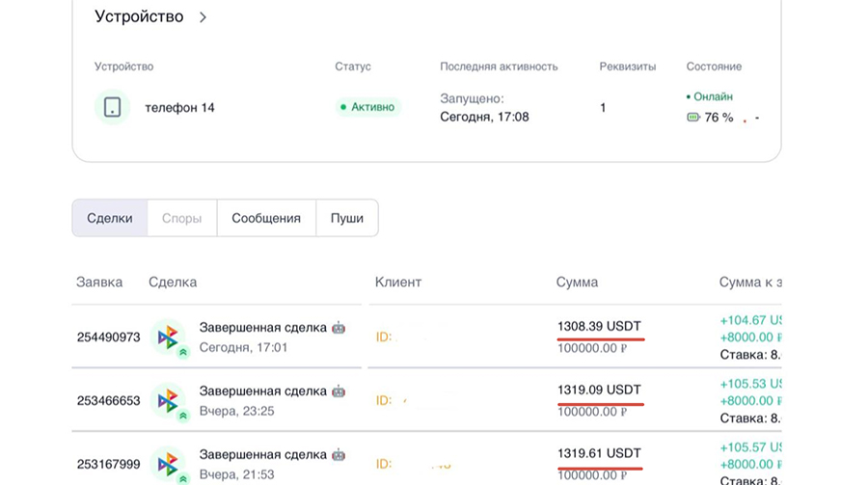Expand the Устройство section chevron
This screenshot has width=868, height=485.
pyautogui.click(x=203, y=17)
